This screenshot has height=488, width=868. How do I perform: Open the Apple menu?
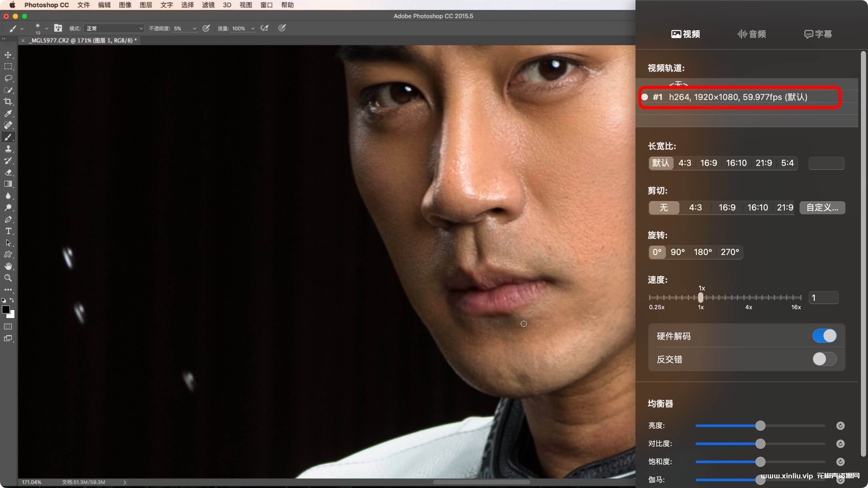(x=12, y=5)
